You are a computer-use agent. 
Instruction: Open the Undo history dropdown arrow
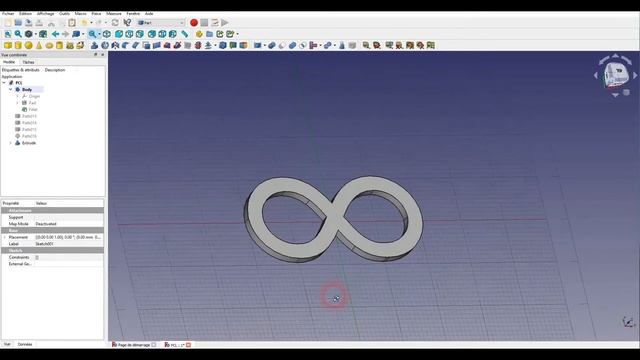(91, 23)
